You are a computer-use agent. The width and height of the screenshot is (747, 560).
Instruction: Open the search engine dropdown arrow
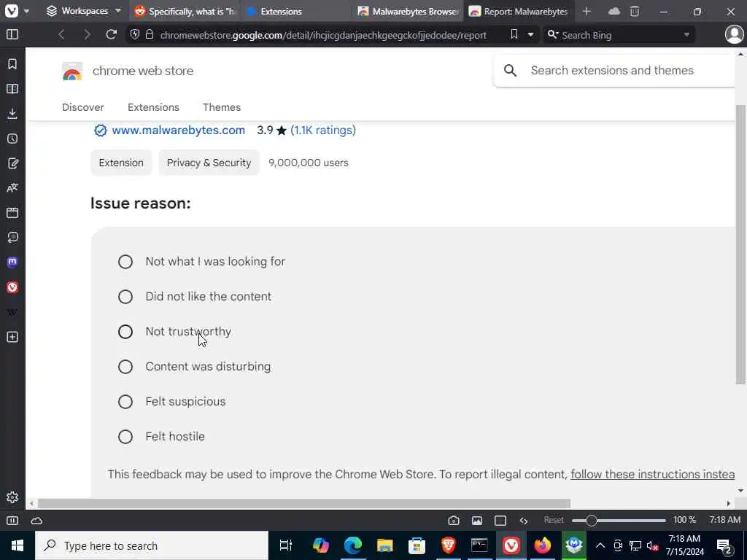[686, 35]
